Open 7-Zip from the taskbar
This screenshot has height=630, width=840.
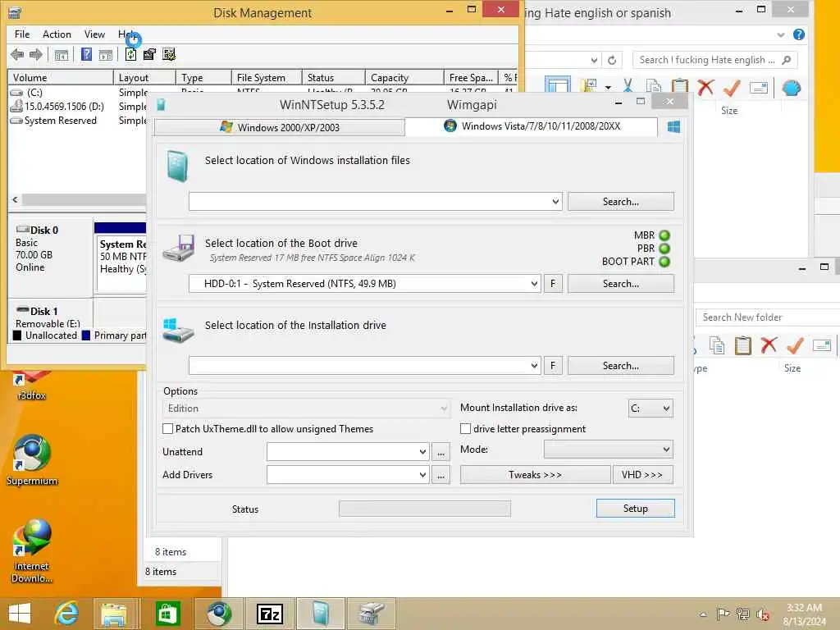coord(269,614)
